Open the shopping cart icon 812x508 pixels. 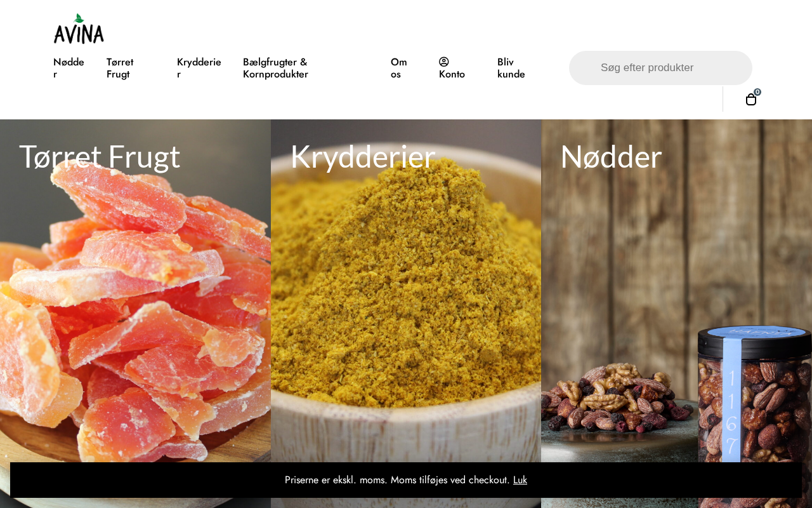(751, 100)
